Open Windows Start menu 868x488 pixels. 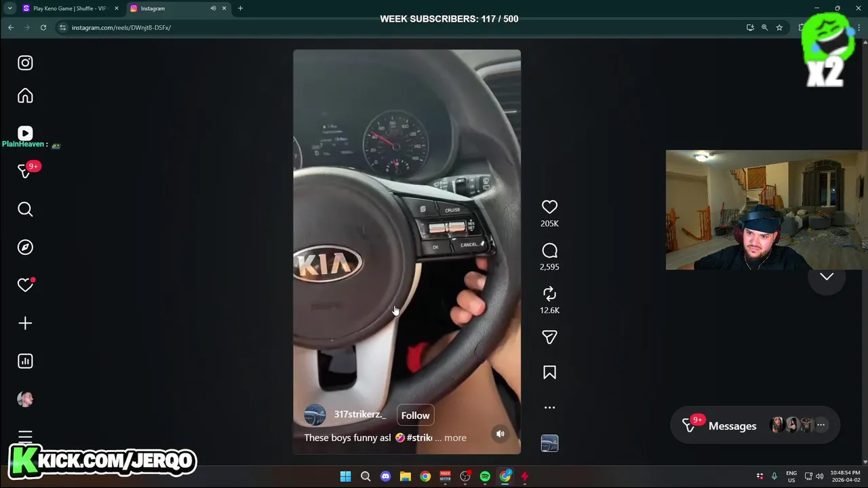[345, 476]
